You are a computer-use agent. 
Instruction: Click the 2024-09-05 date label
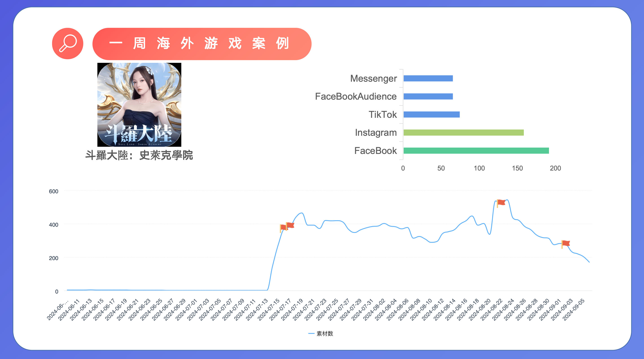coord(574,310)
